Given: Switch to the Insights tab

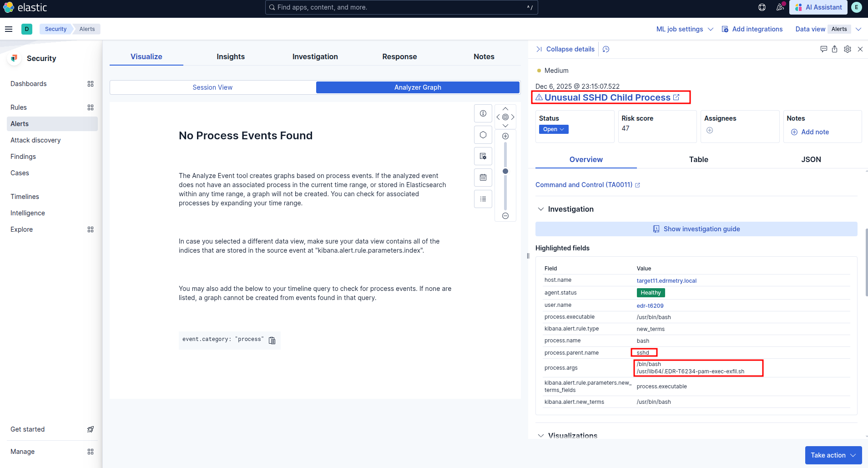Looking at the screenshot, I should 231,56.
